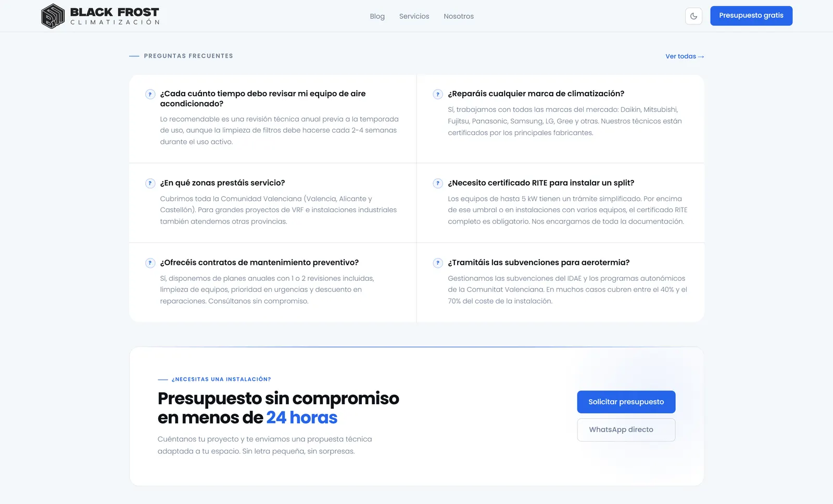Go to the Nosotros page
This screenshot has width=833, height=504.
pyautogui.click(x=459, y=16)
